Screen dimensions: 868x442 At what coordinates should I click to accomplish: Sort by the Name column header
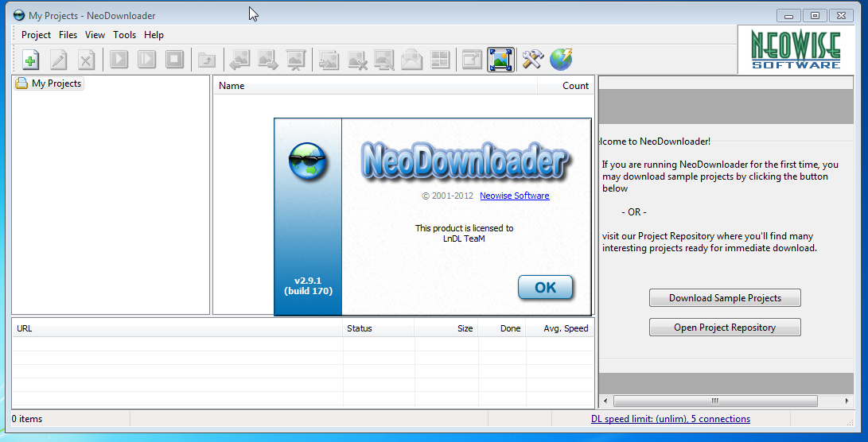pyautogui.click(x=376, y=86)
